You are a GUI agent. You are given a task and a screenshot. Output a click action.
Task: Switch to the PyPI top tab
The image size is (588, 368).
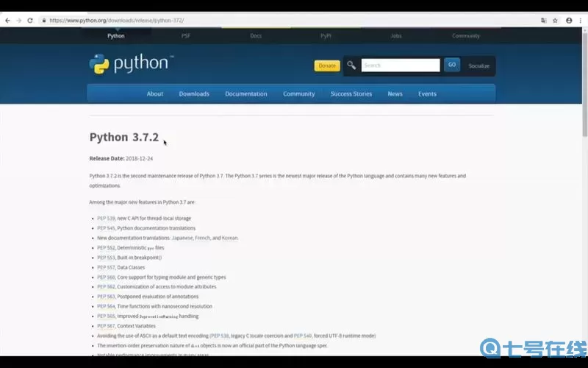tap(326, 36)
